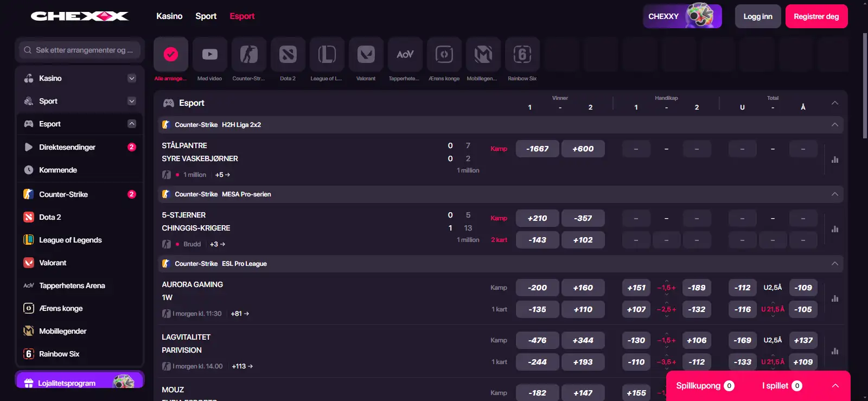Bet on AURORA GAMING match winner -200
868x401 pixels.
538,288
